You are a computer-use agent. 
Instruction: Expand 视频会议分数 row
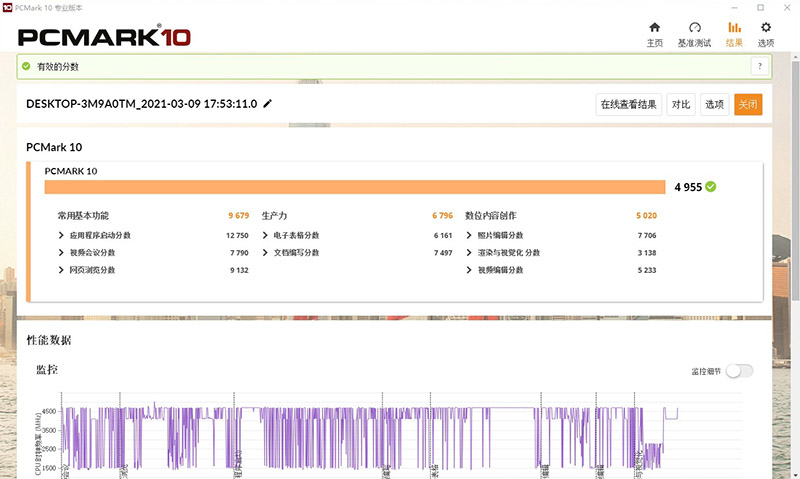(x=61, y=253)
